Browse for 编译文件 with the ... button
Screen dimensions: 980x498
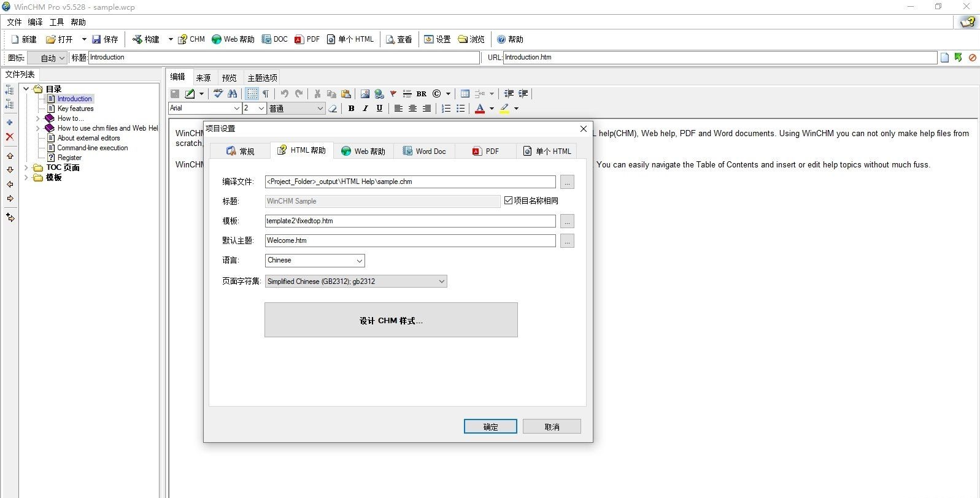567,182
